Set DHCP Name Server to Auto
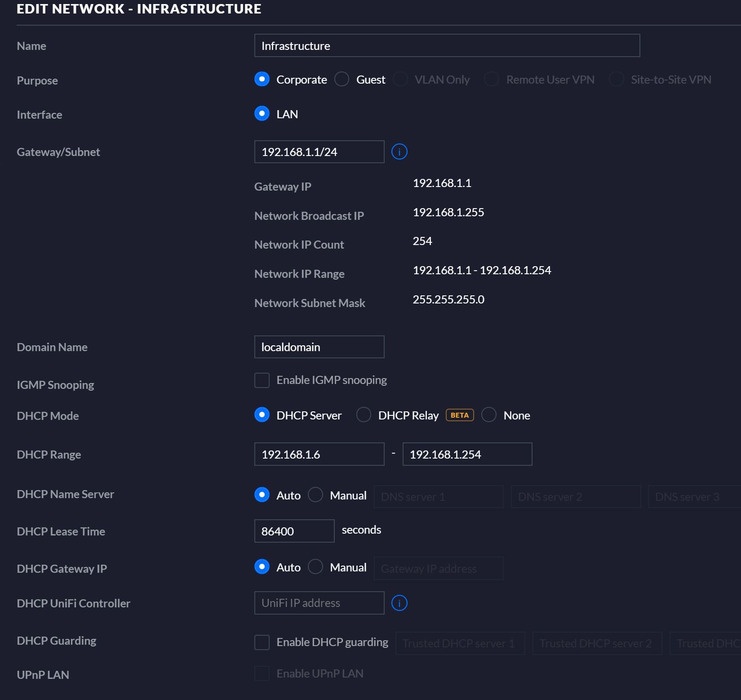741x700 pixels. [262, 495]
